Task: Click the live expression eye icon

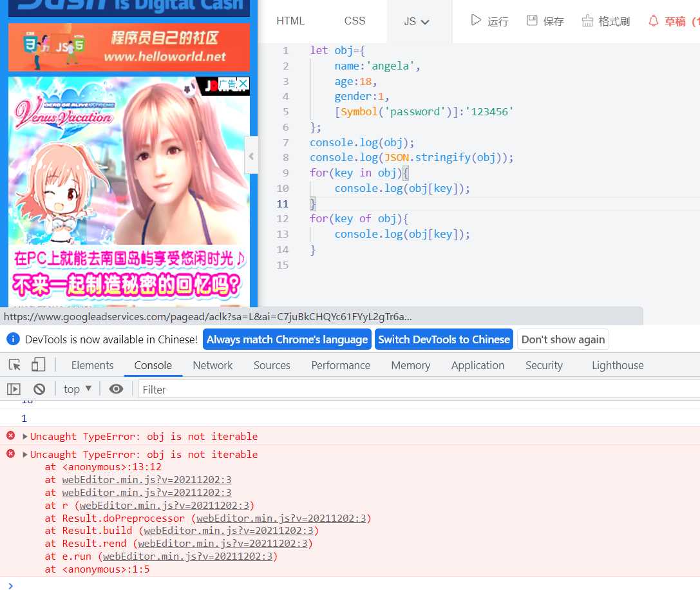Action: (x=116, y=389)
